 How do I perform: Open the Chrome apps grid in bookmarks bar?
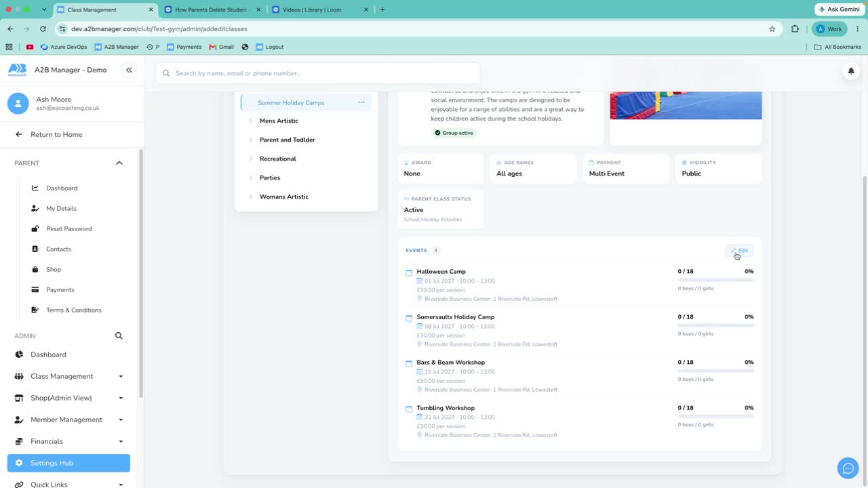click(9, 47)
